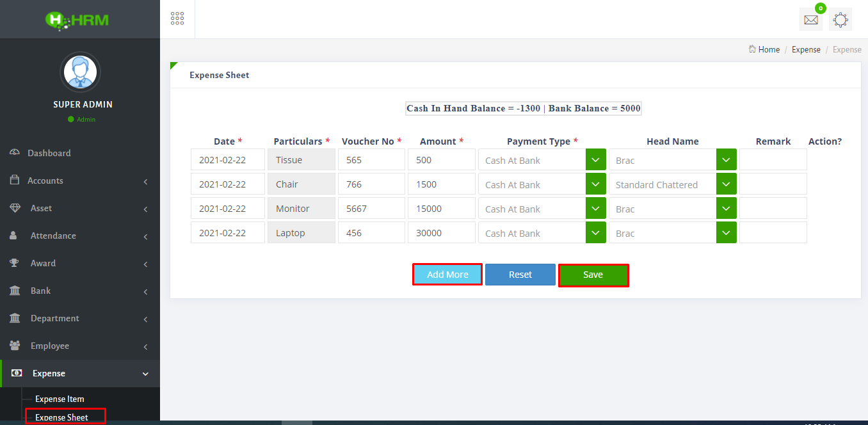Click the Add More button
This screenshot has height=425, width=868.
tap(447, 275)
